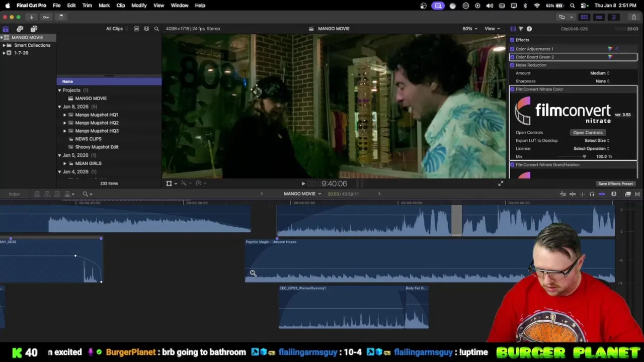Click the Wi-Fi status icon

[537, 6]
